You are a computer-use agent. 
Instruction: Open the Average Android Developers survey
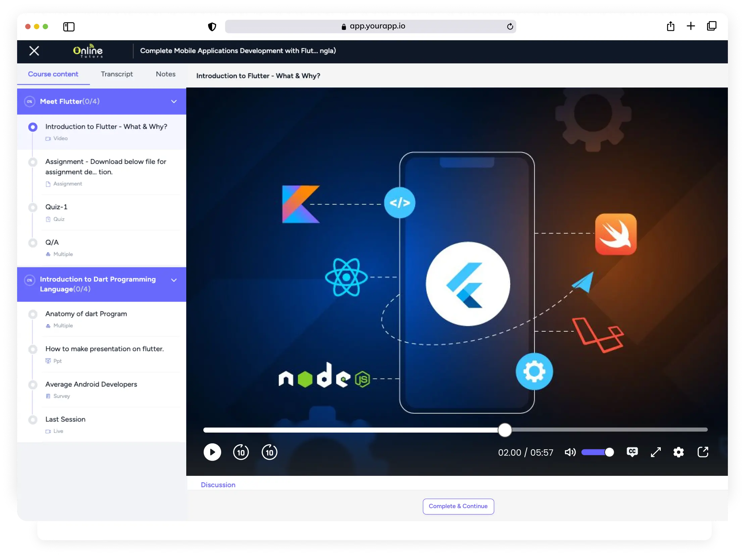click(x=91, y=384)
